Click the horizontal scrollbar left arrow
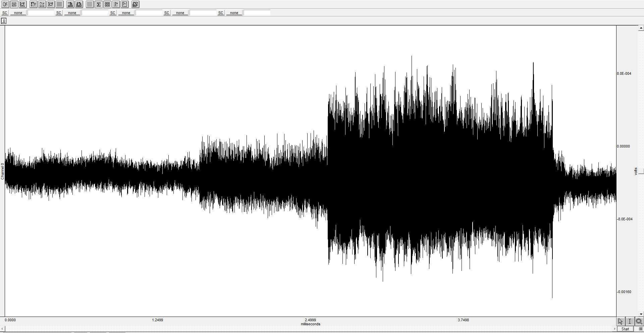 coord(2,329)
